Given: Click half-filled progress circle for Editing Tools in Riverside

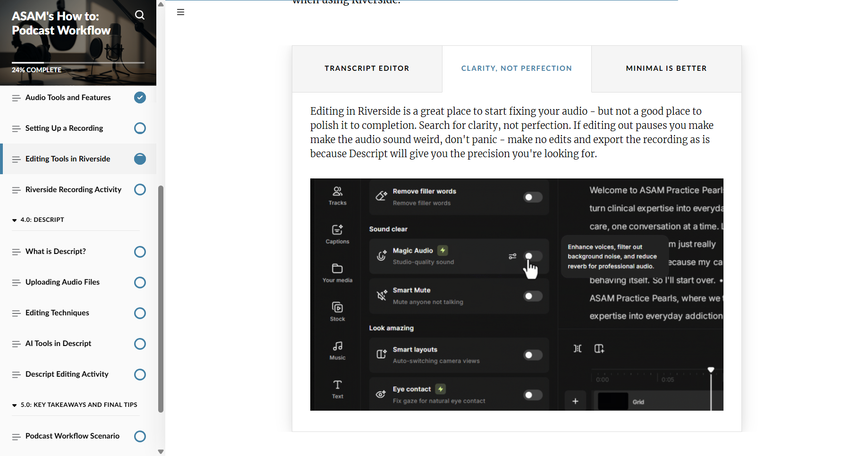Looking at the screenshot, I should 140,159.
